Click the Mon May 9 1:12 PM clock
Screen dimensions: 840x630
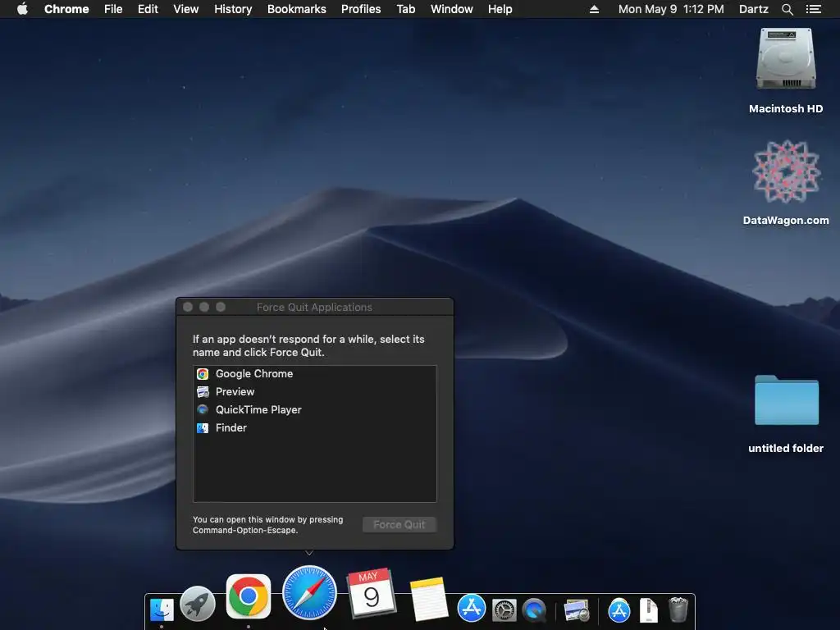click(671, 9)
